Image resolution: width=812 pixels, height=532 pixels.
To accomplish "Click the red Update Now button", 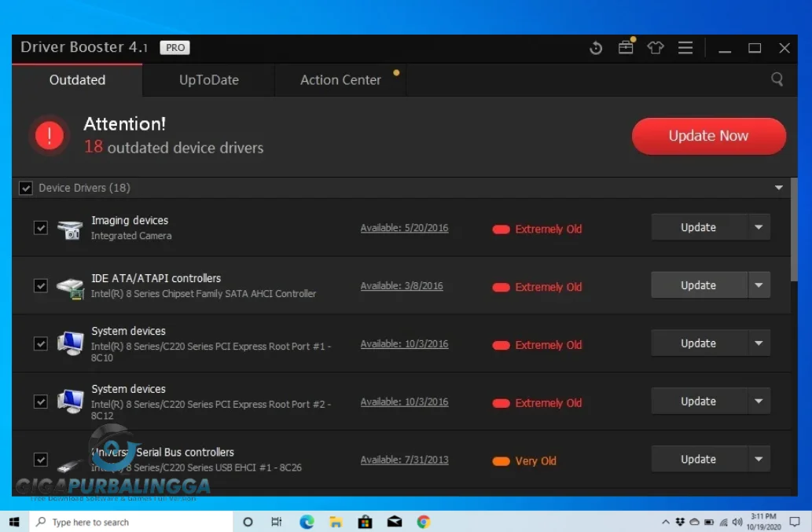I will (708, 136).
